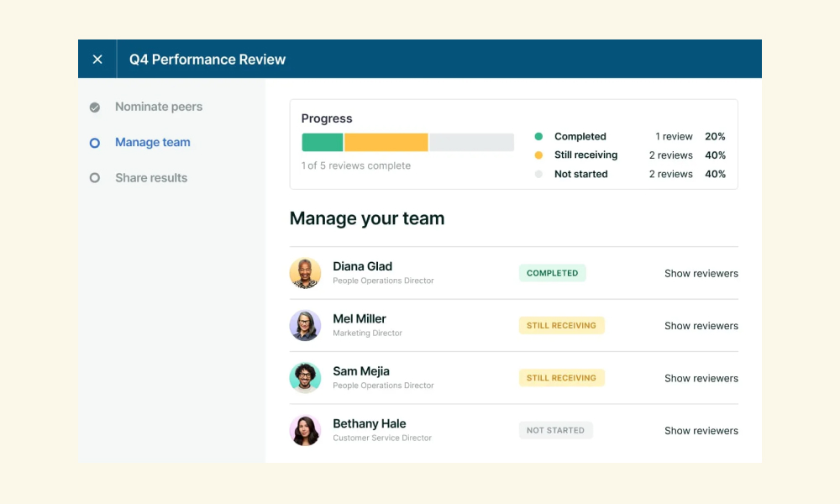The height and width of the screenshot is (504, 840).
Task: Click the green Completed legend dot
Action: click(539, 137)
